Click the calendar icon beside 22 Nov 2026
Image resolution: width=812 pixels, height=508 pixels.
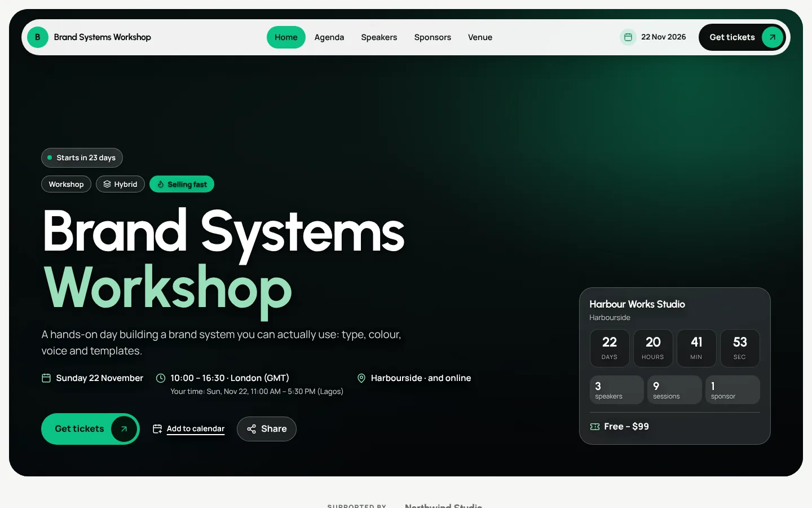[x=628, y=37]
